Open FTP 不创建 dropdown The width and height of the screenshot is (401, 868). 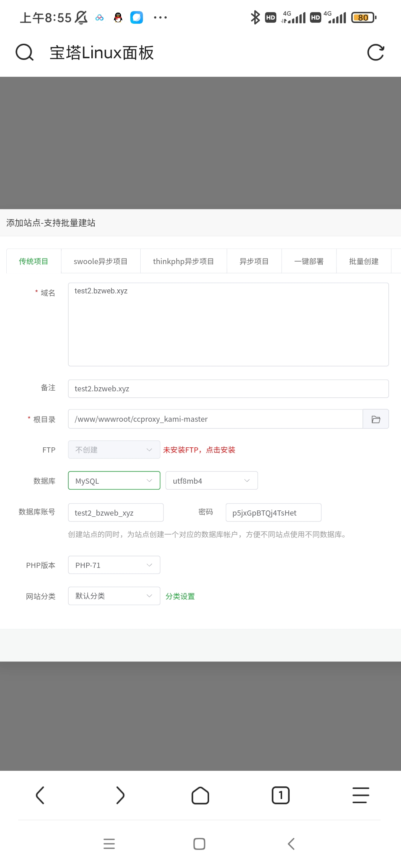114,450
